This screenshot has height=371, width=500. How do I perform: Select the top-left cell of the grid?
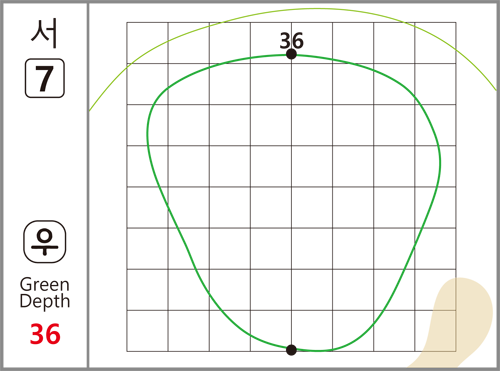147,43
